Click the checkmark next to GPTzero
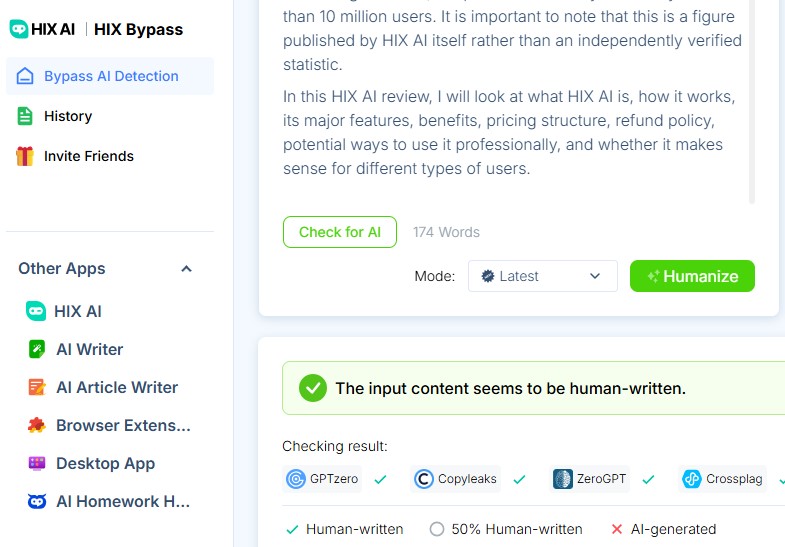 coord(380,479)
